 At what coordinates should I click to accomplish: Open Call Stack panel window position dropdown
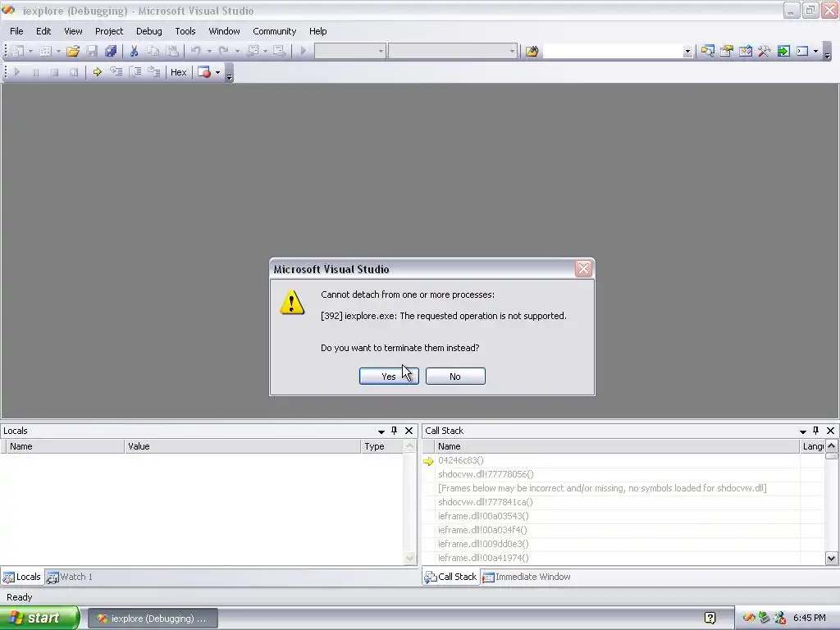coord(802,431)
